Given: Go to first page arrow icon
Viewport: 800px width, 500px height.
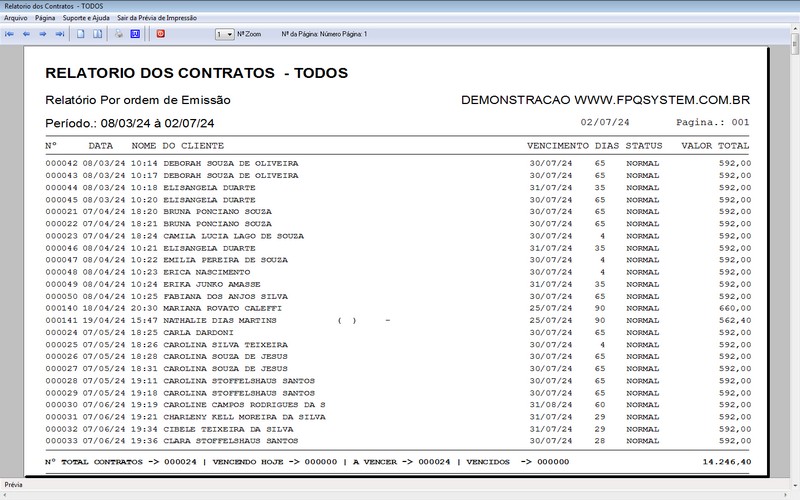Looking at the screenshot, I should 9,34.
